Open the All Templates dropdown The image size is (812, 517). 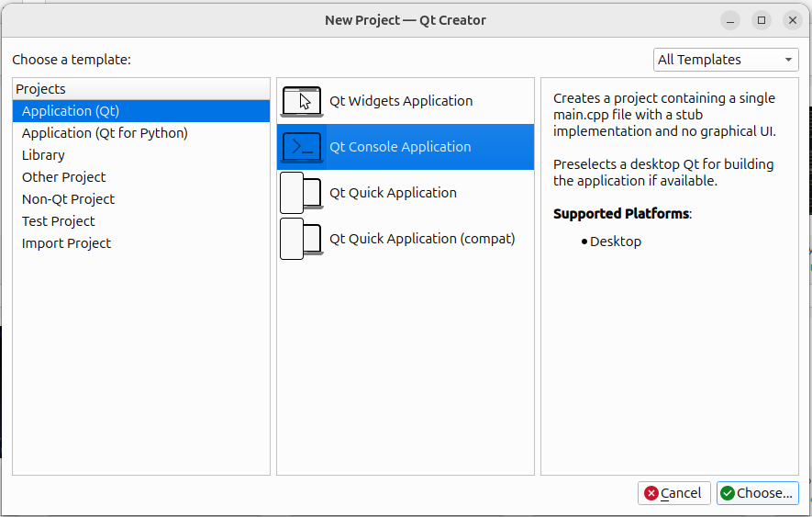[726, 60]
